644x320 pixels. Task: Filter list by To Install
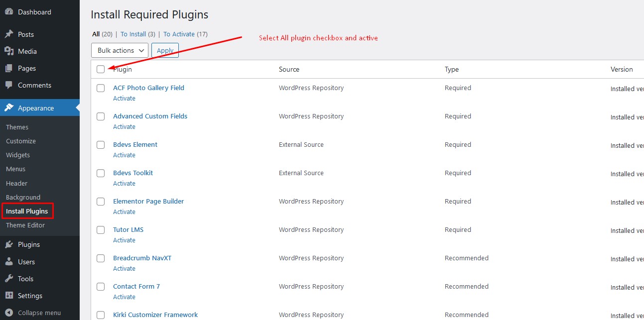133,34
